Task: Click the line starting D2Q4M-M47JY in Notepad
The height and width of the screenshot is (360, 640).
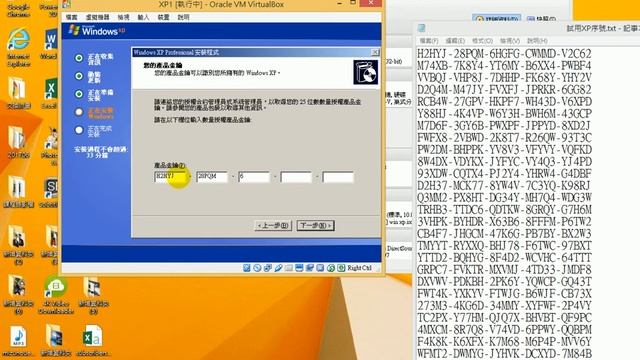Action: 504,89
